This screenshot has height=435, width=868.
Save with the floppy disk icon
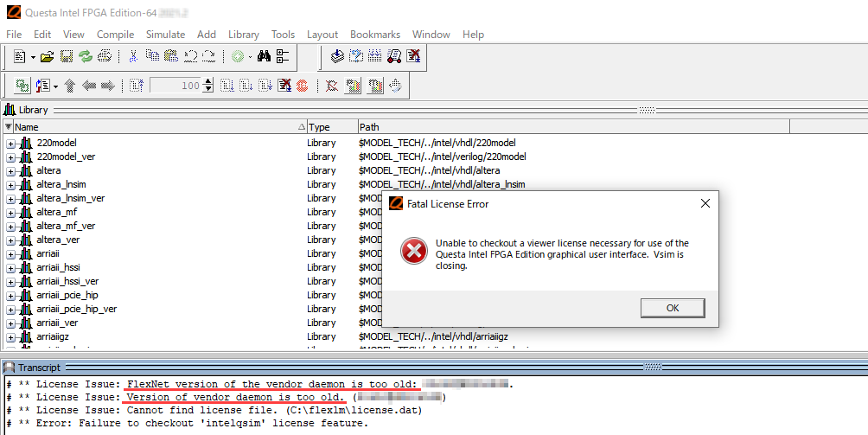pyautogui.click(x=67, y=56)
